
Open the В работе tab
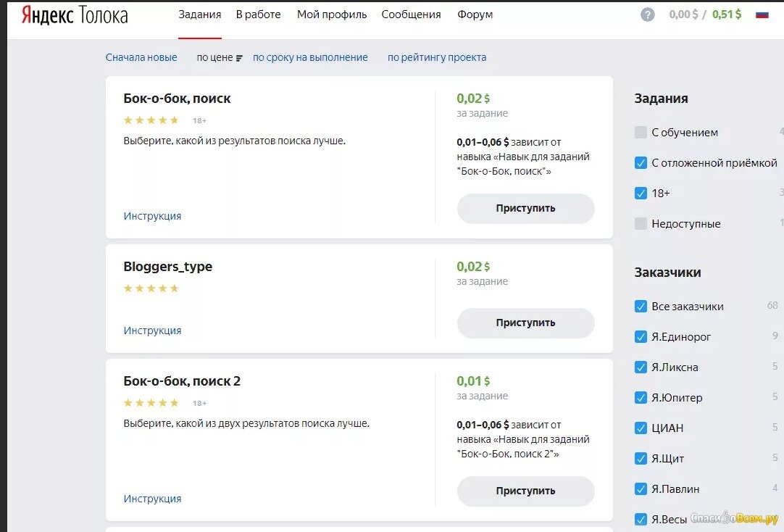pyautogui.click(x=258, y=14)
